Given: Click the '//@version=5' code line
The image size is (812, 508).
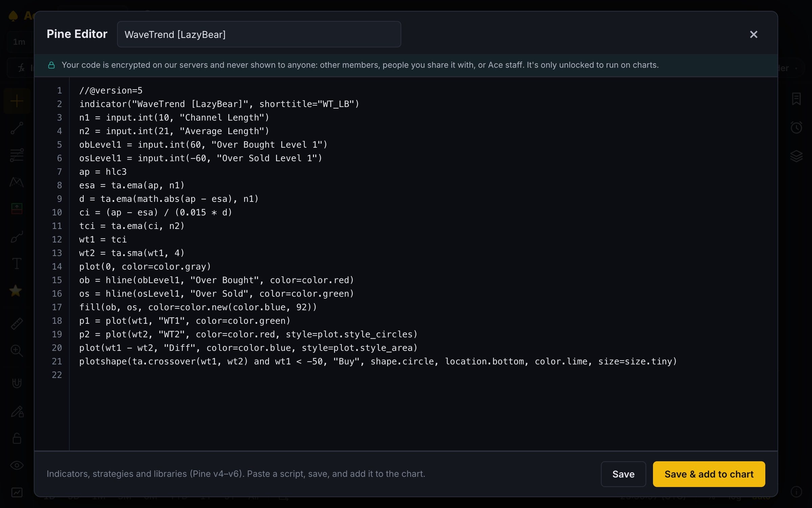Looking at the screenshot, I should coord(111,90).
